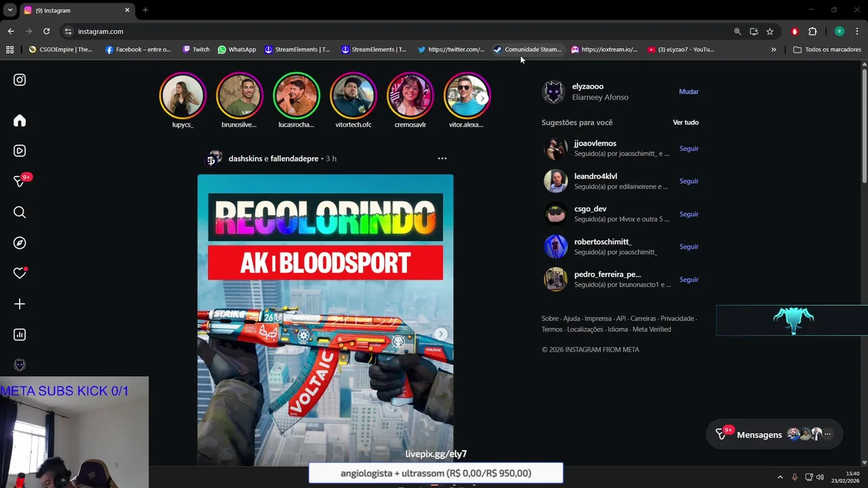868x488 pixels.
Task: Click Ver tudo suggestions link
Action: coord(686,123)
